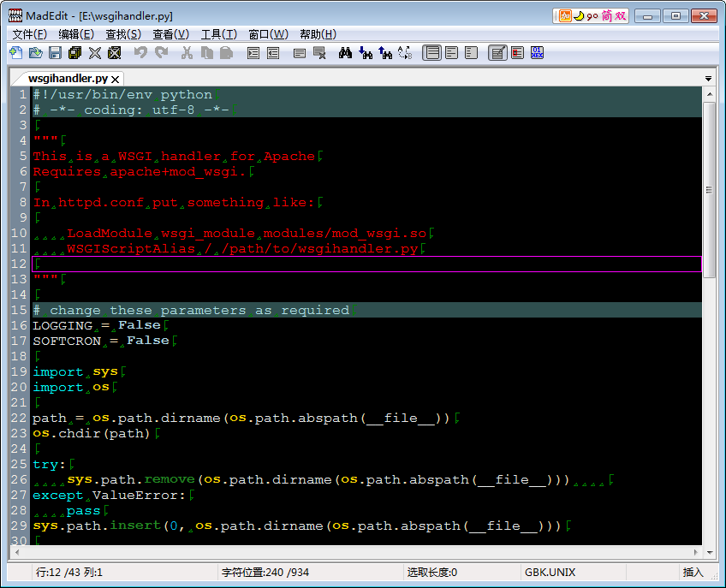Click the "#!/usr/bin/env python" first line
Image resolution: width=726 pixels, height=588 pixels.
point(122,94)
